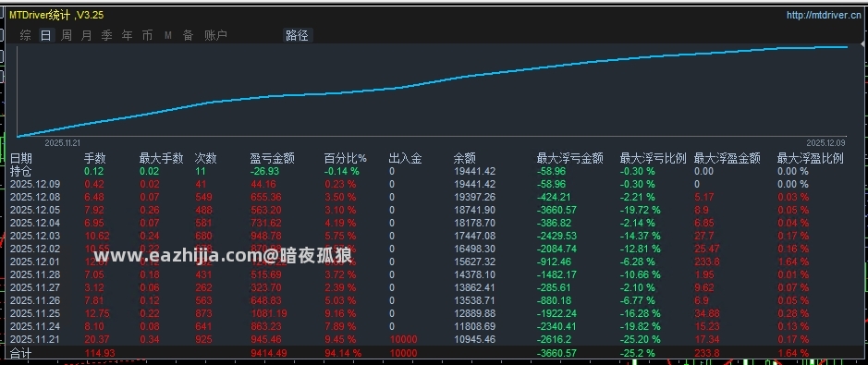Screen dimensions: 868x365
Task: Click the 日期 column header
Action: (x=21, y=159)
